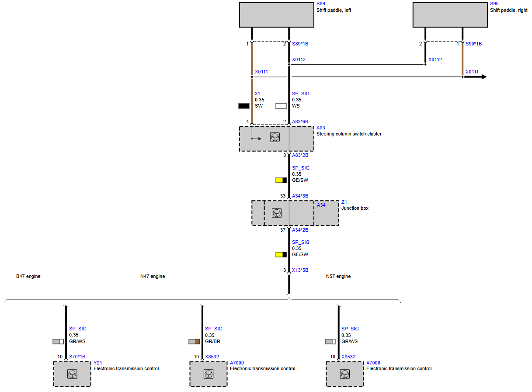Click the black SW wire color swatch
Viewport: 532px width, 392px height.
[x=244, y=106]
